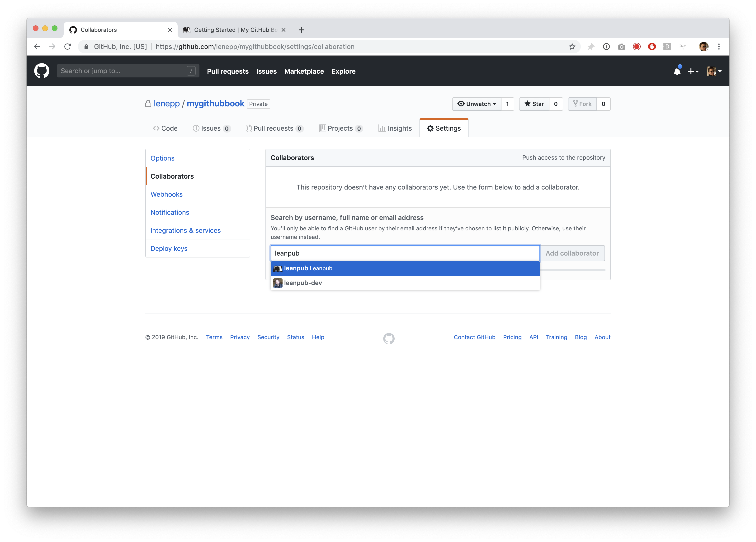Open the notifications bell icon
The image size is (756, 542).
tap(677, 71)
